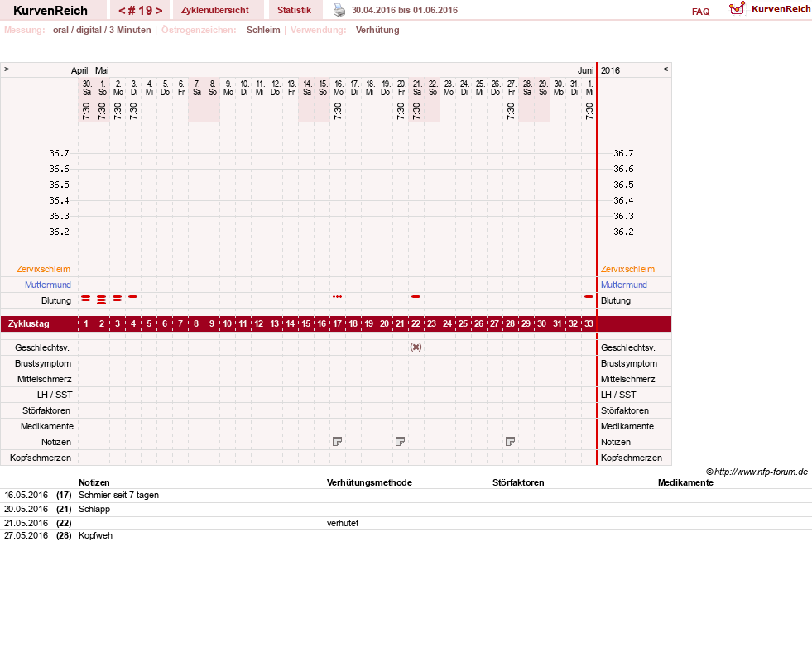This screenshot has height=647, width=812.
Task: Click the measurement setting oral / digital / 3 Minuten
Action: (102, 30)
